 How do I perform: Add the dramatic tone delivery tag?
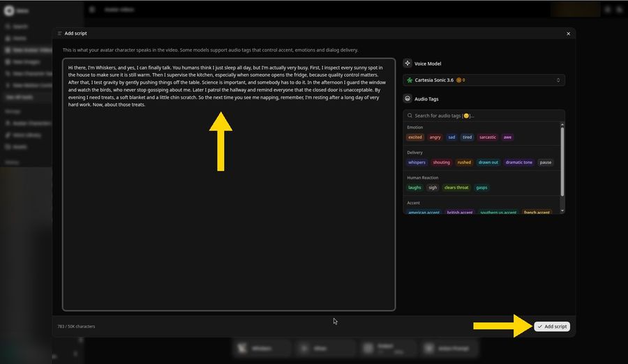(518, 162)
